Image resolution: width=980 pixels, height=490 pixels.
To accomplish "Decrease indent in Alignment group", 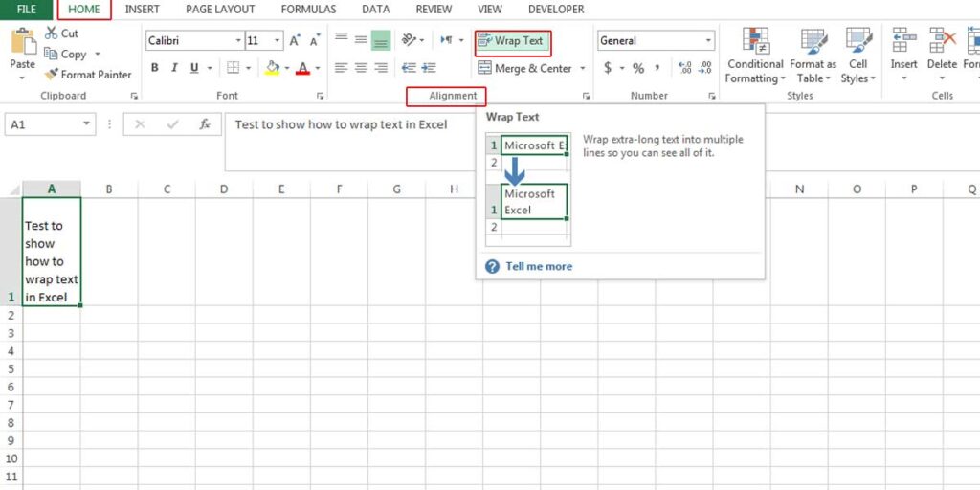I will (x=409, y=68).
